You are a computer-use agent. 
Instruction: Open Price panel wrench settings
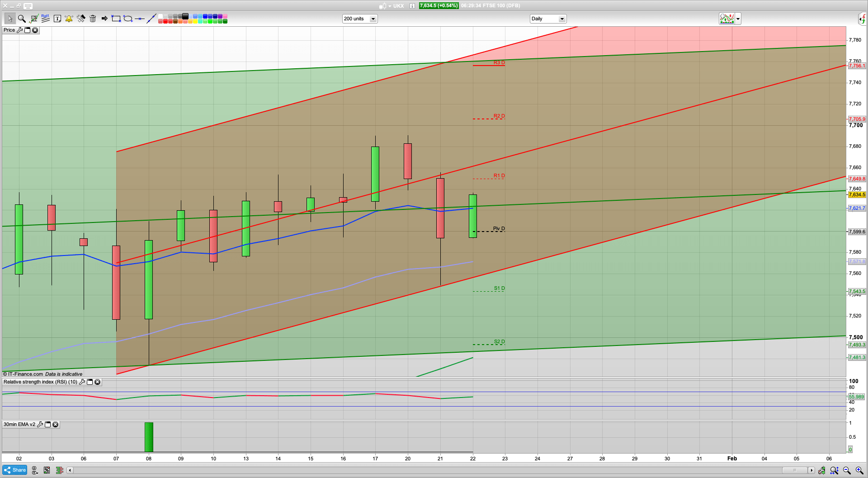click(19, 30)
